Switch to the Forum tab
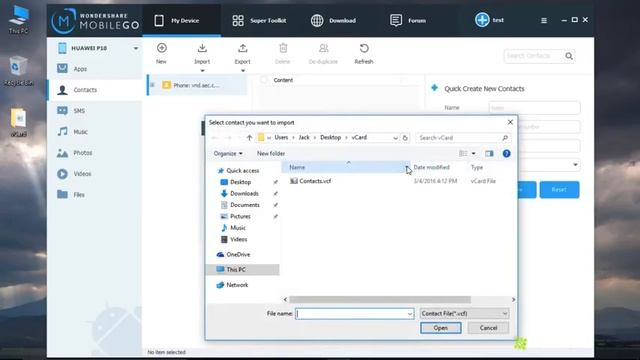 pyautogui.click(x=407, y=20)
